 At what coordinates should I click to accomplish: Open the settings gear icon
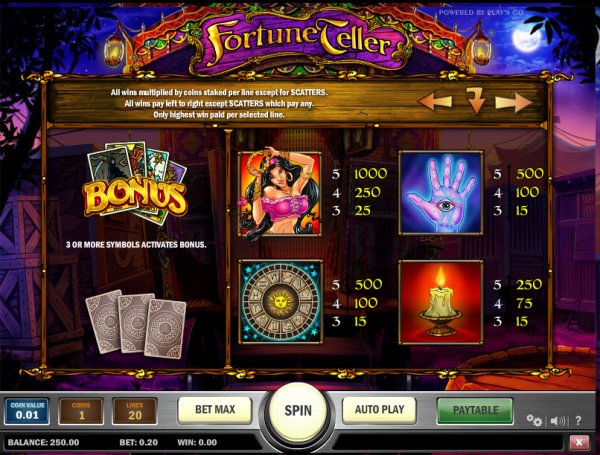(534, 421)
